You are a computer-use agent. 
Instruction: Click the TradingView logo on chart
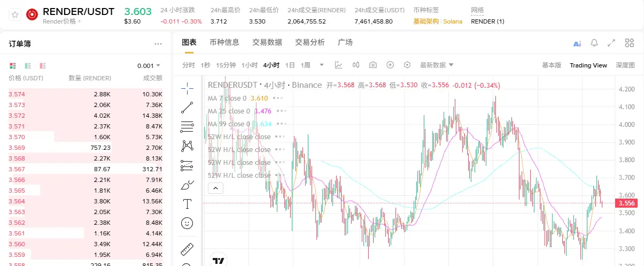click(x=218, y=261)
